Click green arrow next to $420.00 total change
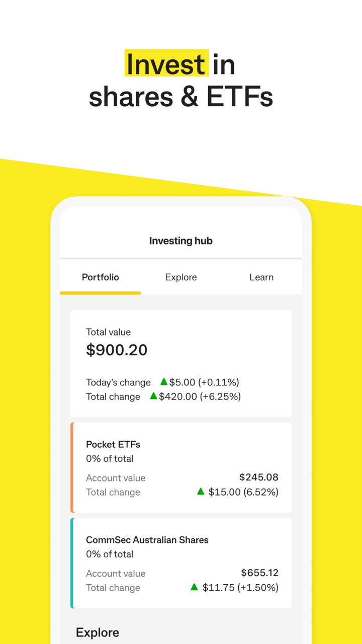The image size is (362, 644). click(x=153, y=396)
